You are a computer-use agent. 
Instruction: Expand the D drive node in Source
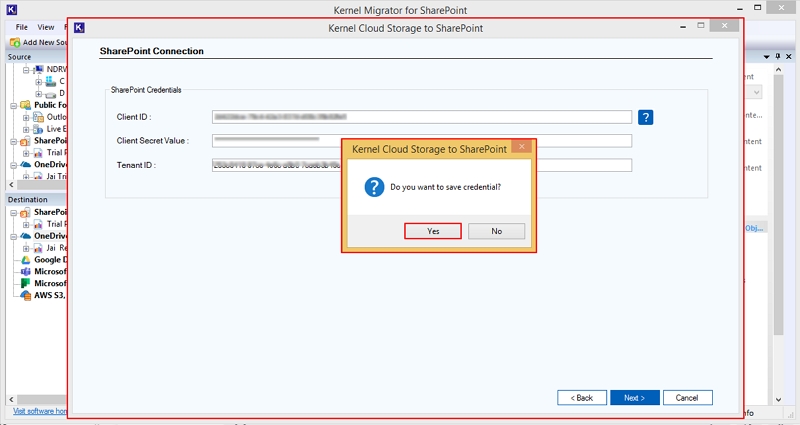click(38, 94)
